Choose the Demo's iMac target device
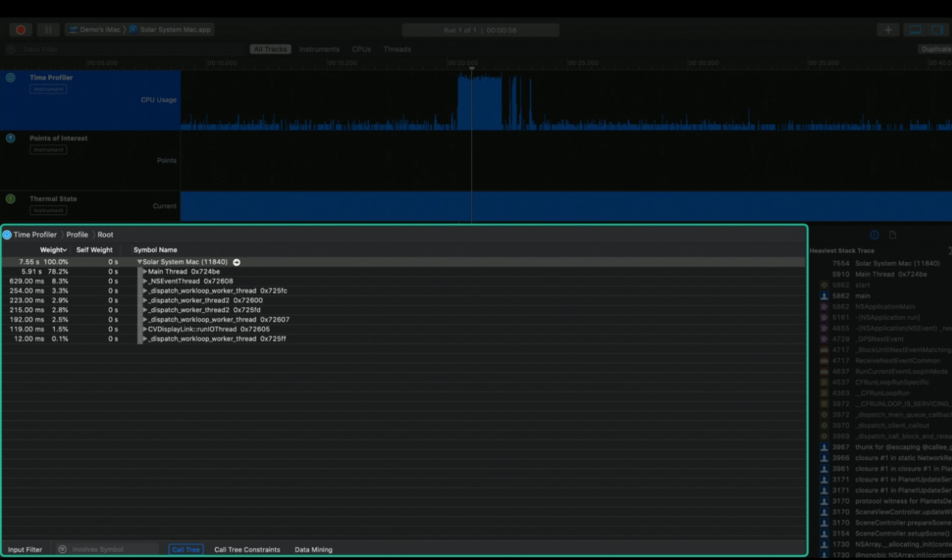This screenshot has height=560, width=952. [x=95, y=30]
